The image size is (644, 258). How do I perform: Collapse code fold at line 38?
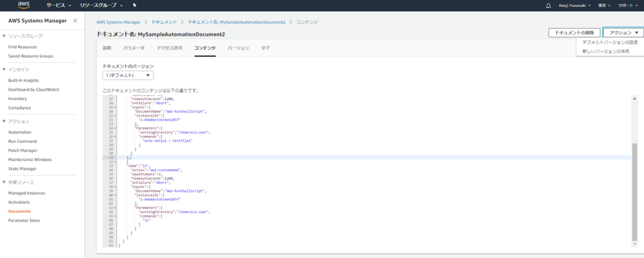tap(114, 187)
